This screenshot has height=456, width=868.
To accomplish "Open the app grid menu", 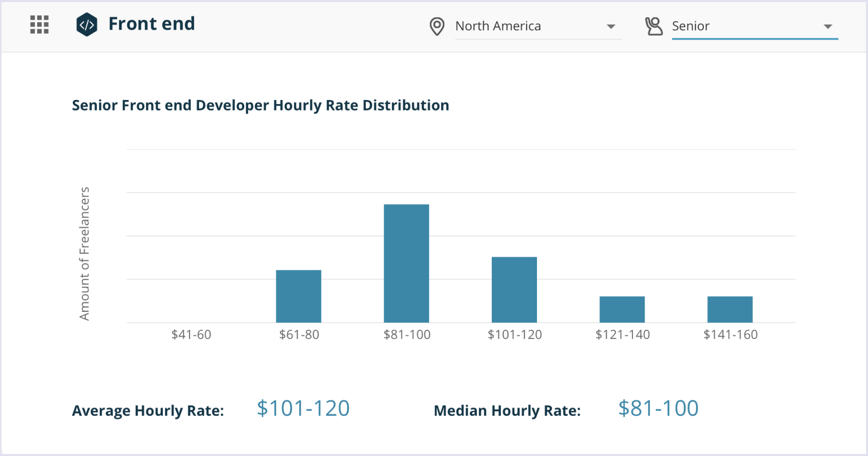I will coord(39,25).
